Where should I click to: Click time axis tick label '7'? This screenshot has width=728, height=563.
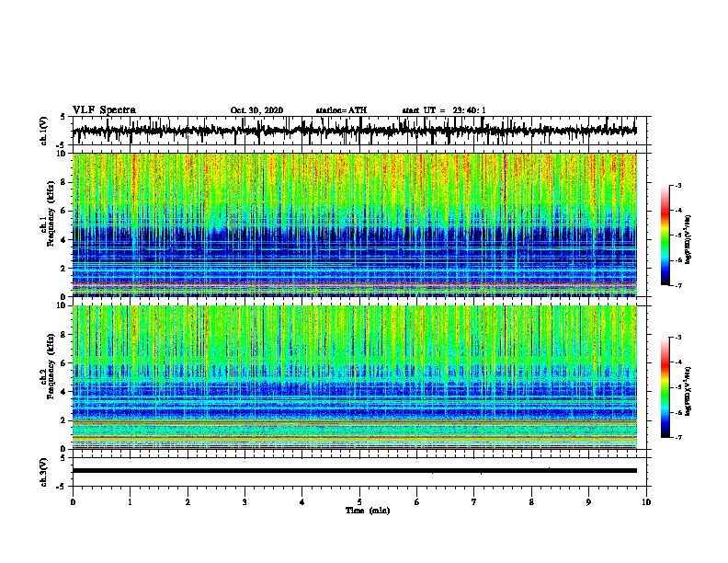tap(474, 502)
